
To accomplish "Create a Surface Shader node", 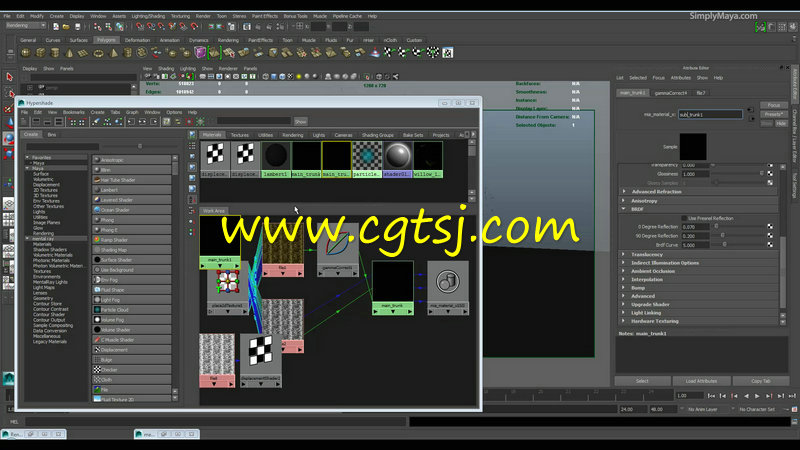I will point(132,260).
